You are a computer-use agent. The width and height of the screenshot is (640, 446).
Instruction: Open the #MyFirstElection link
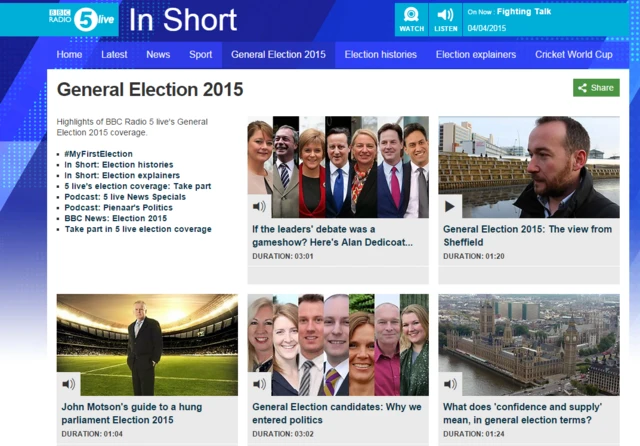tap(98, 154)
